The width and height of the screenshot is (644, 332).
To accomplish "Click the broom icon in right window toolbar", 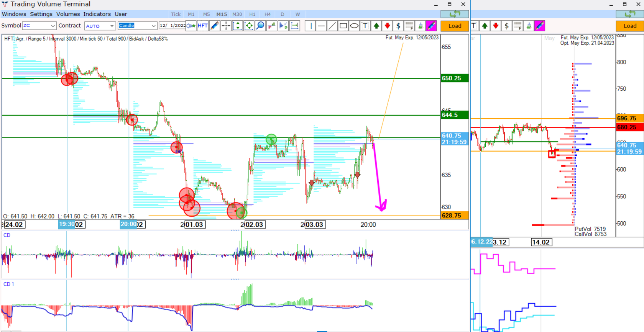I will [529, 26].
